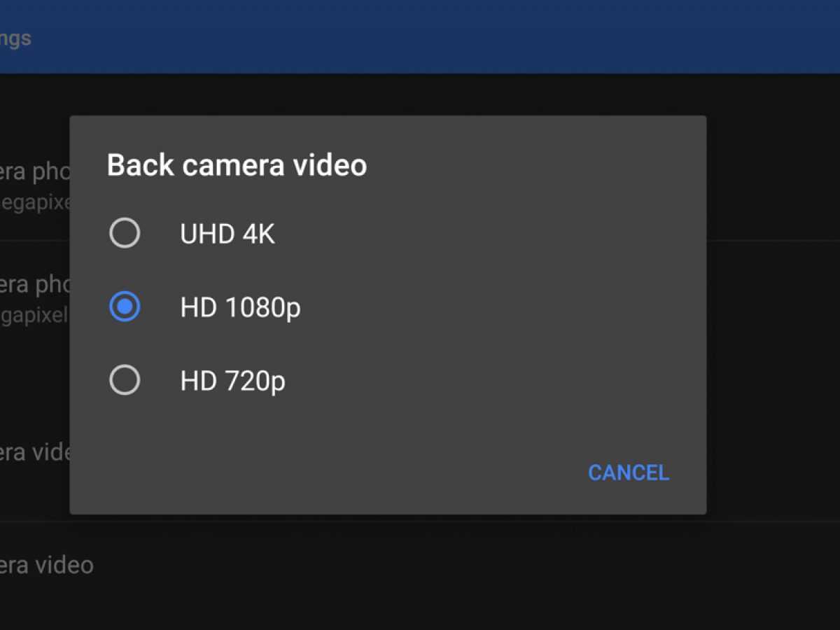
Task: Dismiss dialog by clicking dimmed area to its right
Action: point(771,315)
